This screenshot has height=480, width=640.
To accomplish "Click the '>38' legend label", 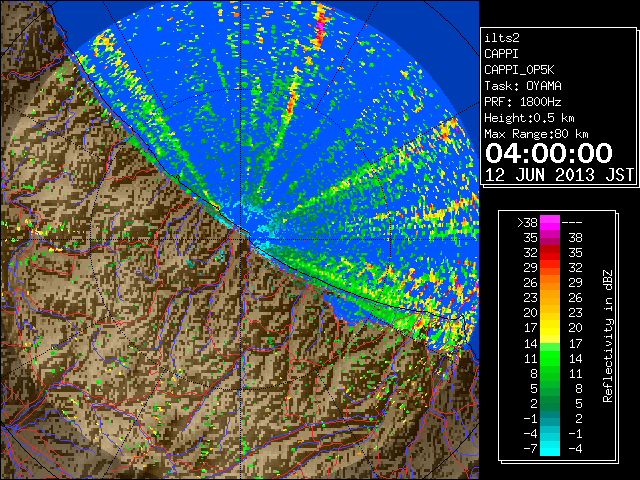I will tap(527, 223).
